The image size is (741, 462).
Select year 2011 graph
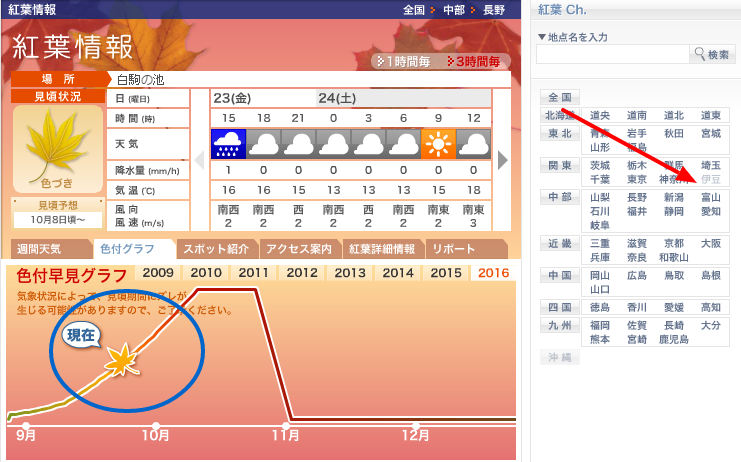click(254, 273)
